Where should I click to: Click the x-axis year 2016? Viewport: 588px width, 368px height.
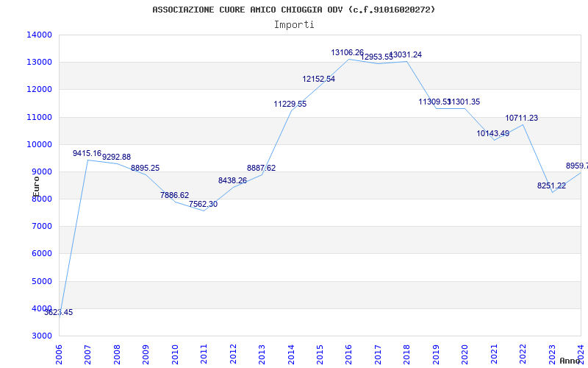pyautogui.click(x=348, y=354)
